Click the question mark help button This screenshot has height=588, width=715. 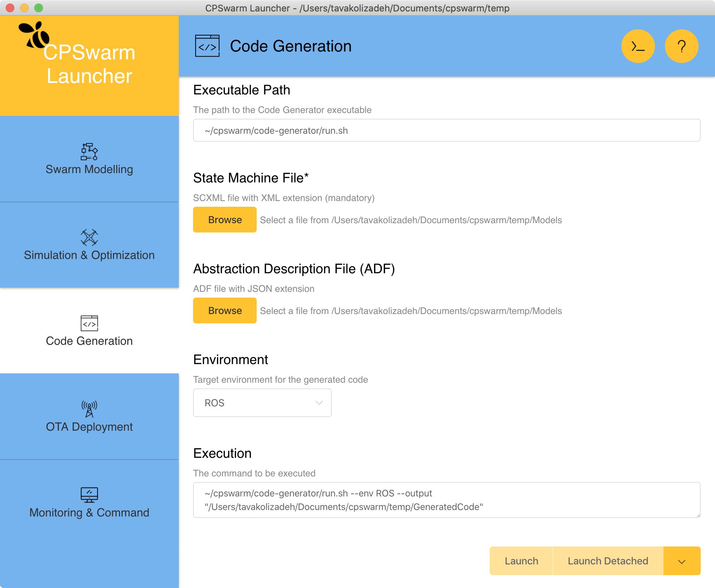(681, 46)
